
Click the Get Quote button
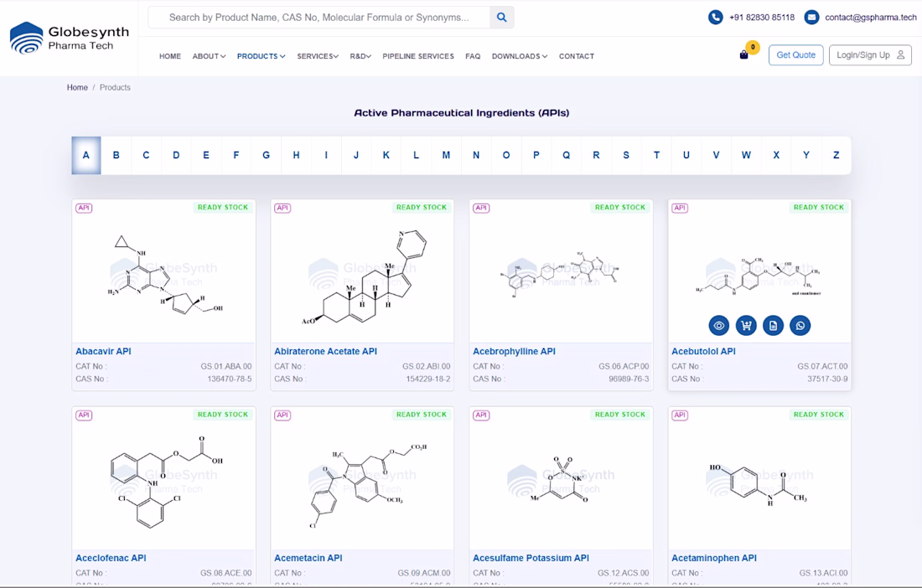pos(796,55)
